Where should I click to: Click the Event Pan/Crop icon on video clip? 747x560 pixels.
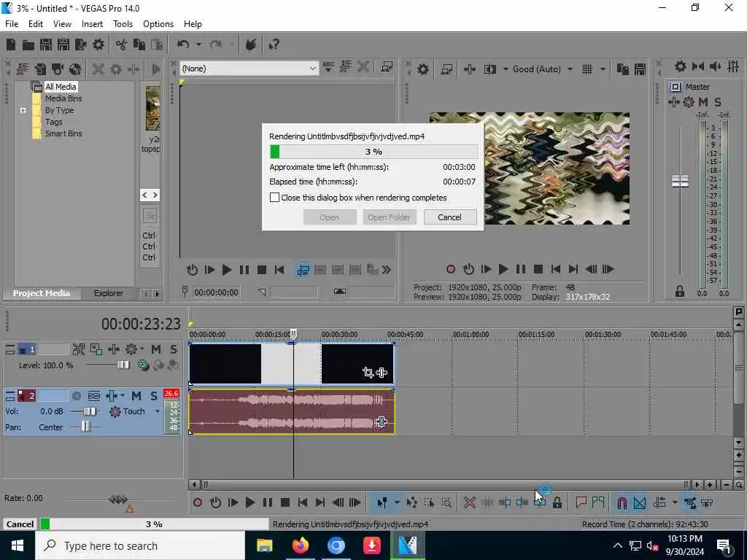tap(368, 373)
